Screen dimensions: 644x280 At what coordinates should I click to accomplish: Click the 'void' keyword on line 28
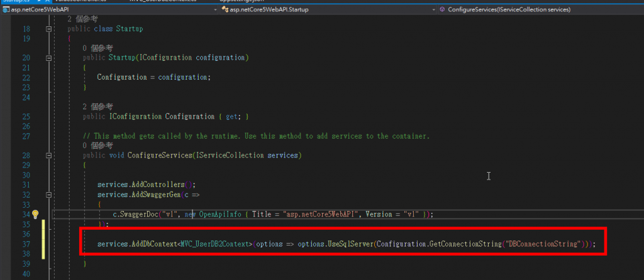116,155
